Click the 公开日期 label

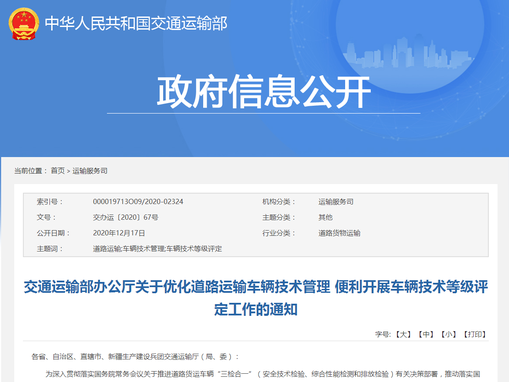coord(53,233)
